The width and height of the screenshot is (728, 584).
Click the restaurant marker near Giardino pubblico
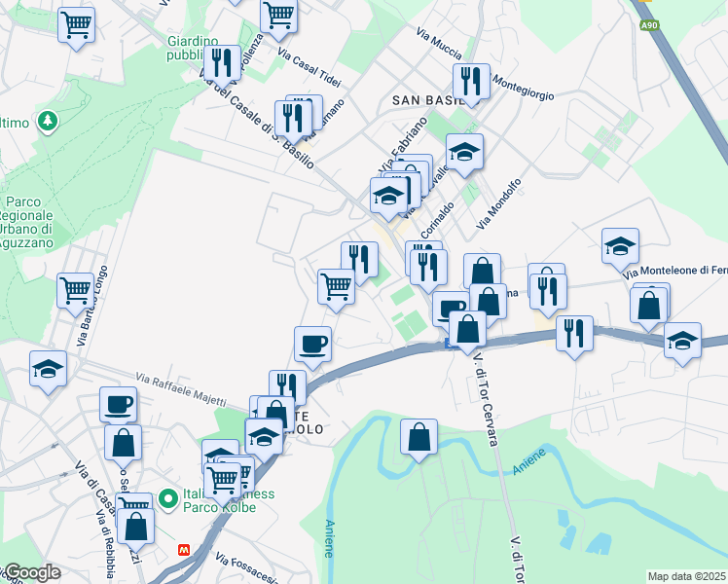[222, 64]
